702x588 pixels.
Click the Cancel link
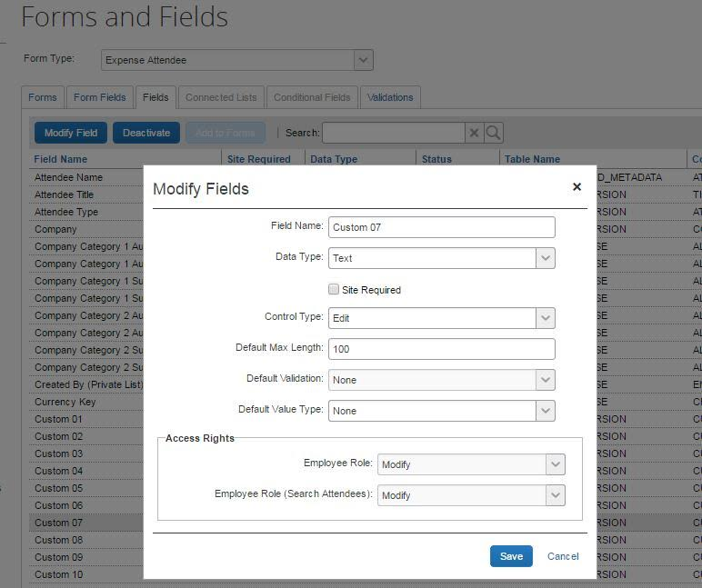point(563,556)
